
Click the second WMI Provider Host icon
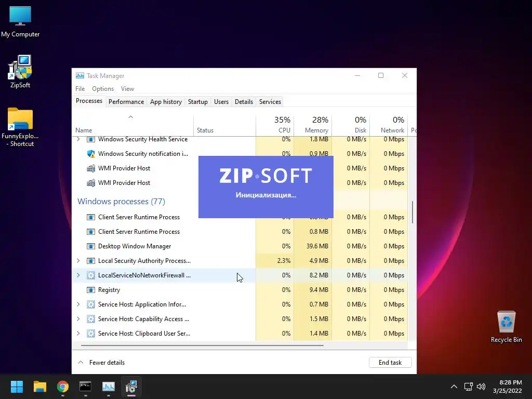90,183
